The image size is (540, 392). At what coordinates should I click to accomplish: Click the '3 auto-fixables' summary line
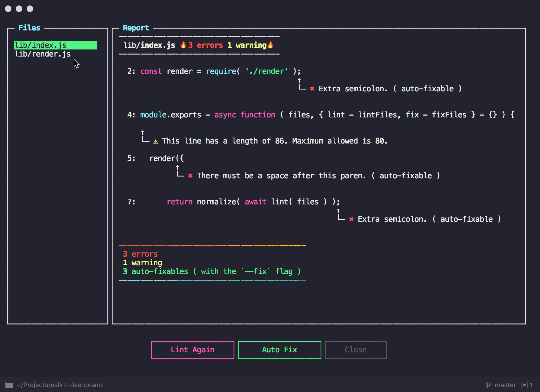click(212, 271)
